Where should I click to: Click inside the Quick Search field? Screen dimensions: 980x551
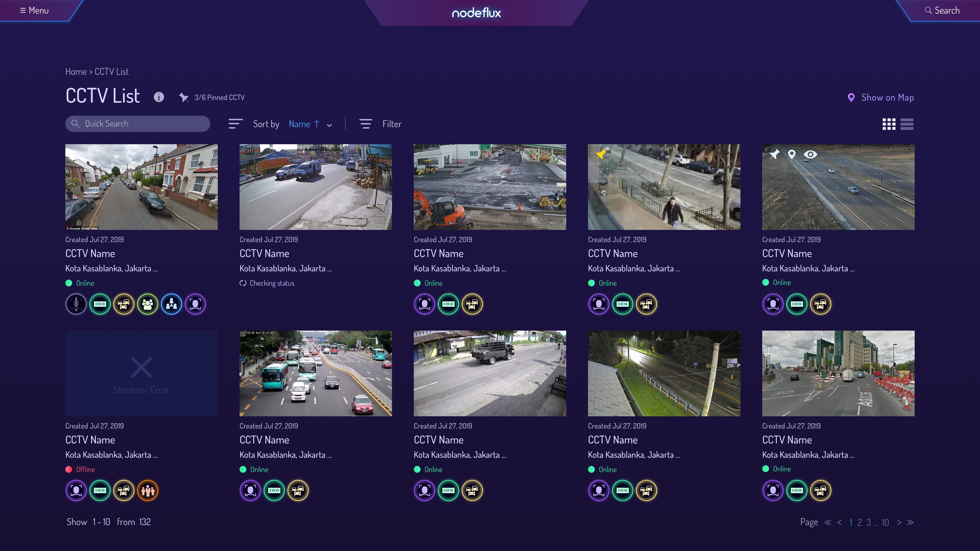[137, 123]
